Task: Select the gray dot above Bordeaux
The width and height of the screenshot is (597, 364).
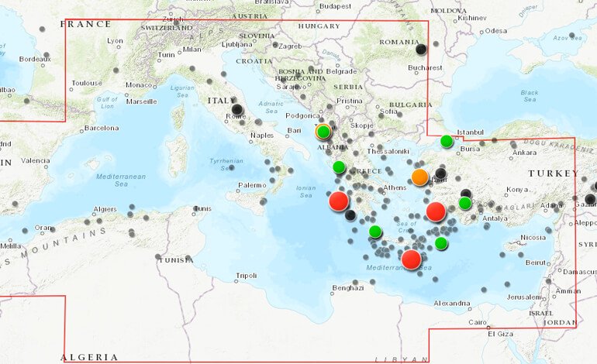Action: [x=47, y=55]
